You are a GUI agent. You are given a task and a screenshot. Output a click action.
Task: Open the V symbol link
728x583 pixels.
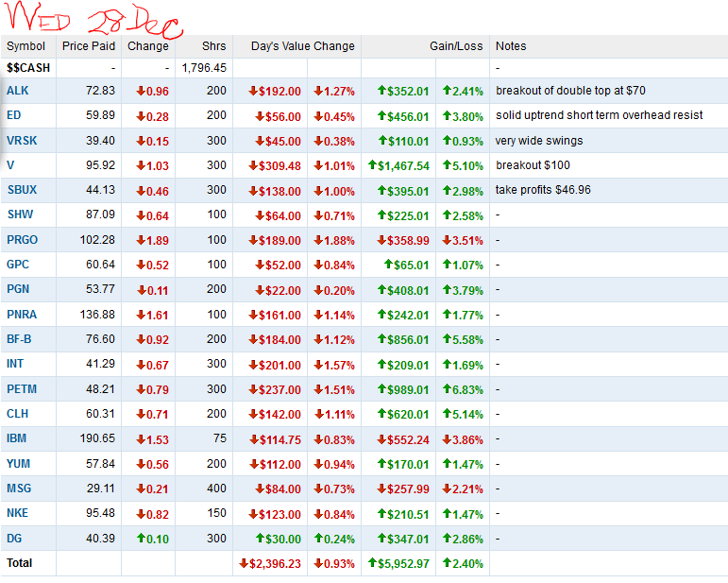point(10,165)
